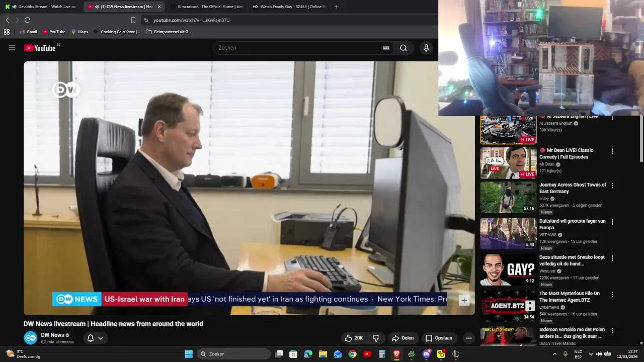The width and height of the screenshot is (644, 362).
Task: Launch Discord from the taskbar
Action: [427, 354]
